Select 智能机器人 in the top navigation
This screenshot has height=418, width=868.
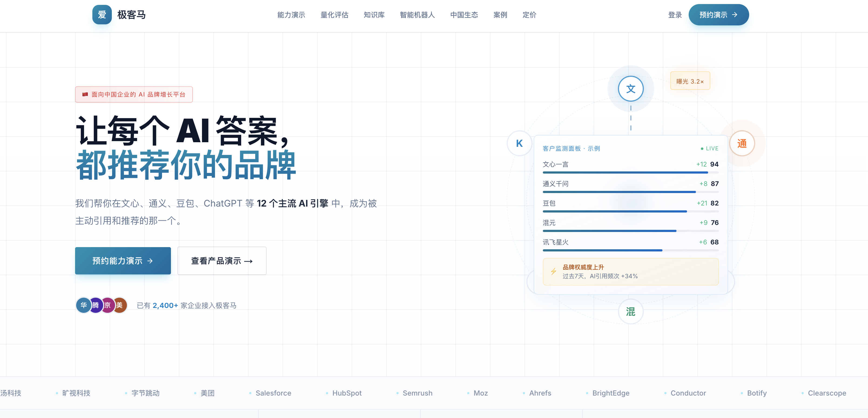click(x=417, y=15)
